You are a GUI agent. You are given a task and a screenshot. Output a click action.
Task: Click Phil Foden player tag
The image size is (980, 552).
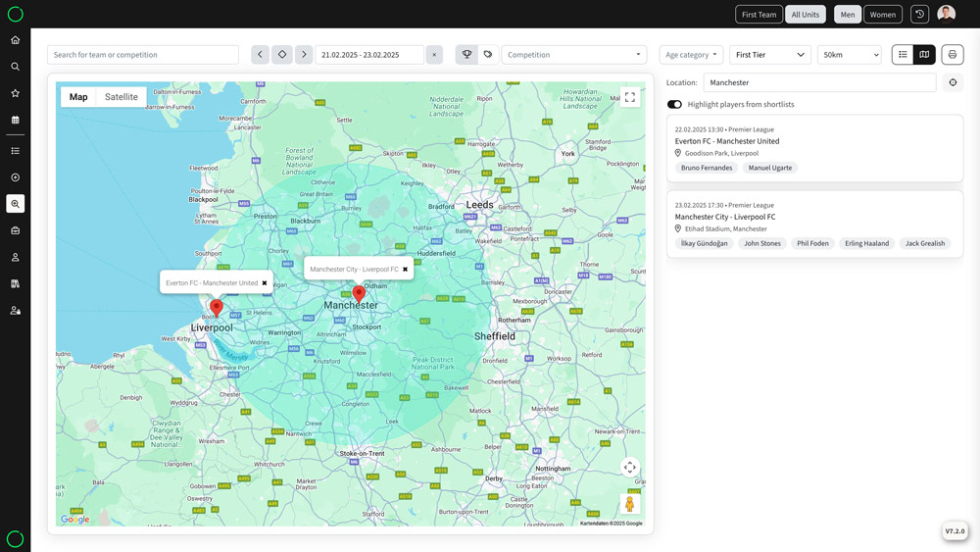pos(812,243)
